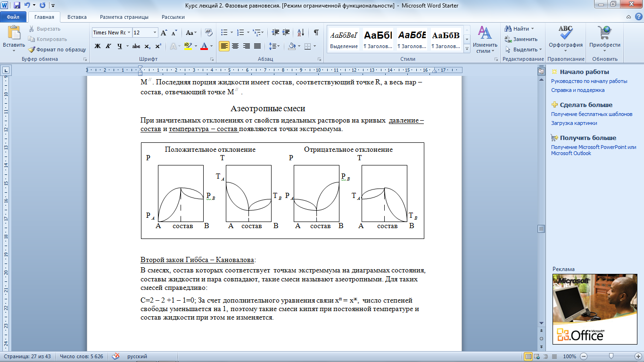Toggle show paragraph marks (¶)
Viewport: 644px width, 362px height.
click(x=316, y=33)
